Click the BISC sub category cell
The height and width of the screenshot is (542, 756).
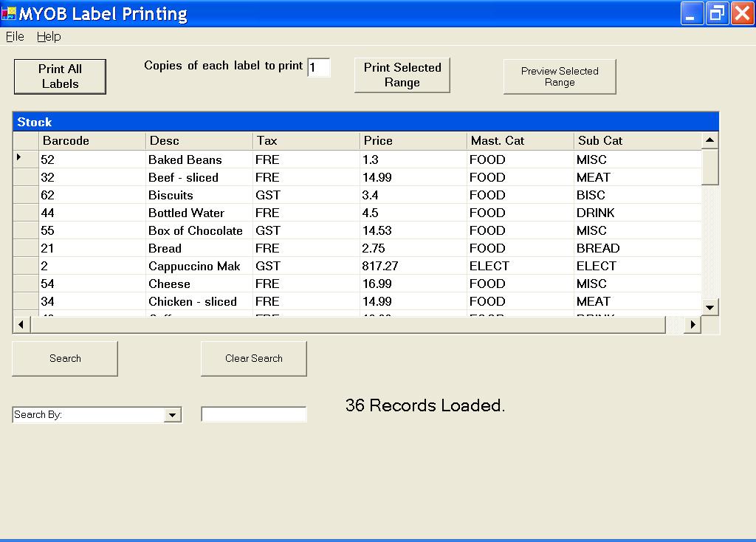coord(637,195)
